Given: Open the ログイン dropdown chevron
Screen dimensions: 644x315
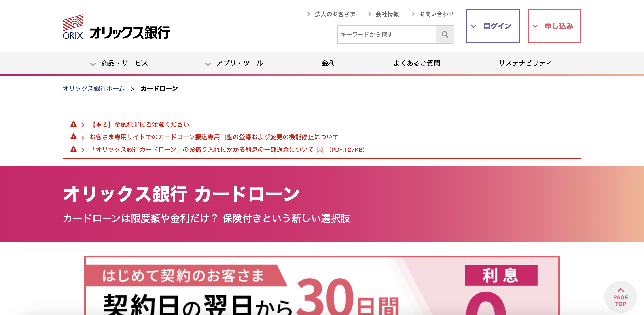Looking at the screenshot, I should coord(473,26).
